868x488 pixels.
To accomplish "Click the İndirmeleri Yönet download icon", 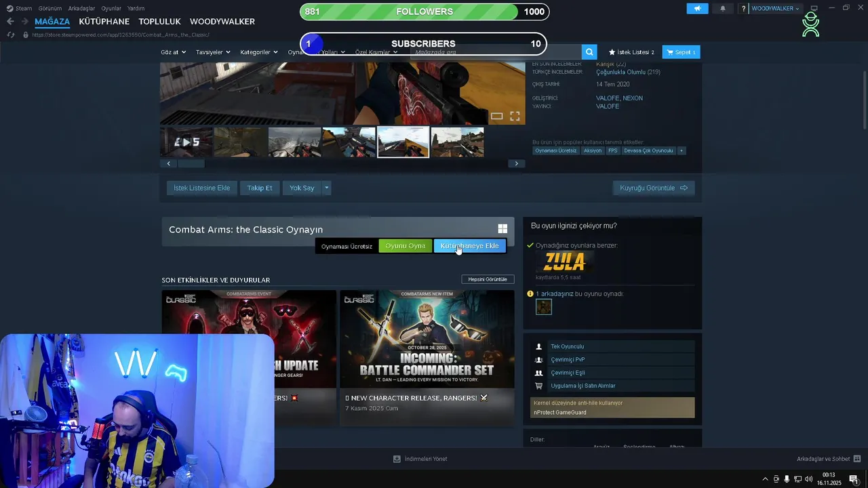I will coord(397,459).
